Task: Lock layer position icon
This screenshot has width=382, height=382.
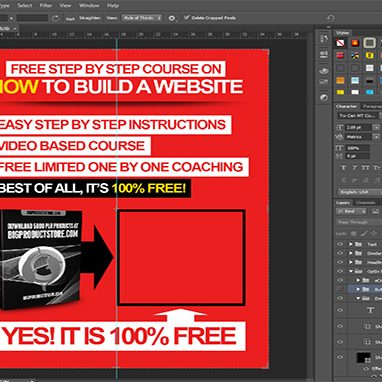Action: 374,234
